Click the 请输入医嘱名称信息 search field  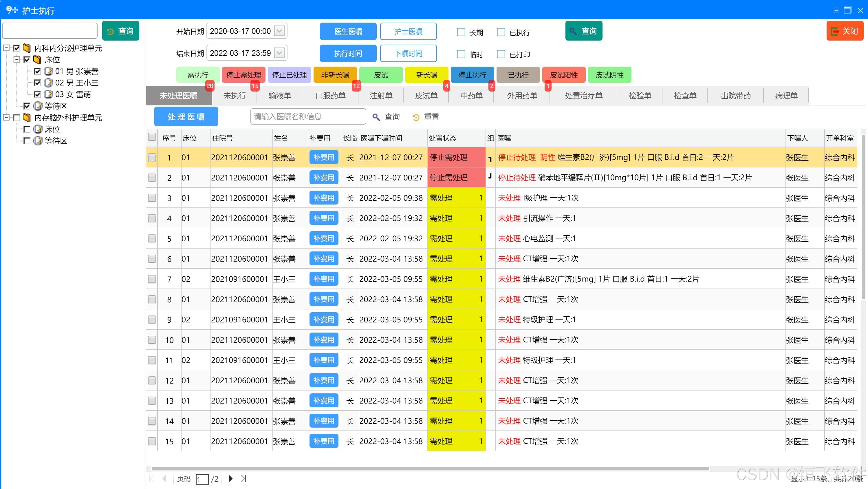pos(308,117)
